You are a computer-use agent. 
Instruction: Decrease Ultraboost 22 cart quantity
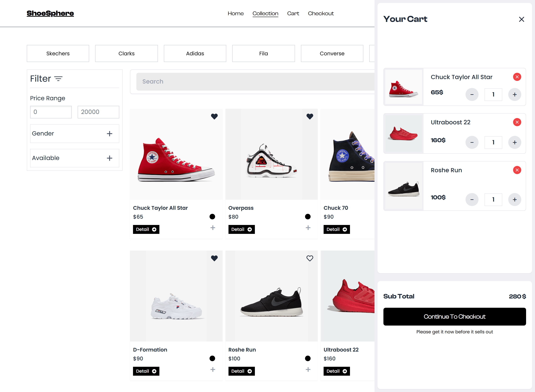[472, 142]
